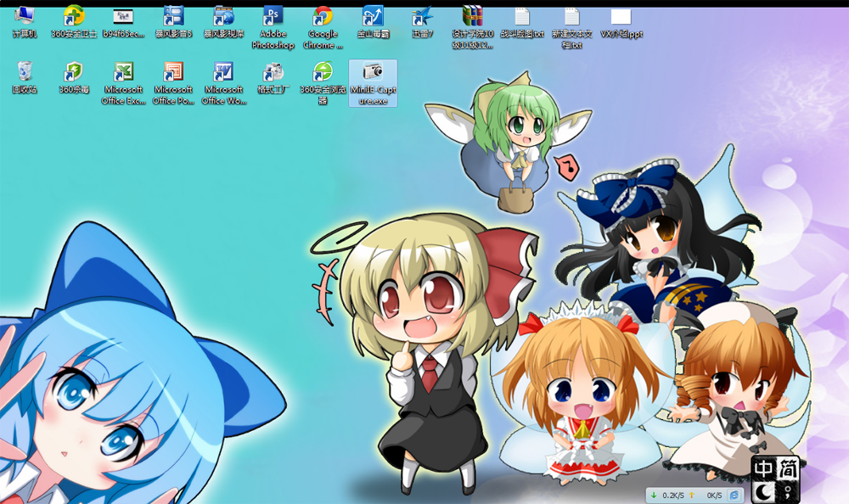Select the 暴风影音5 shortcut
This screenshot has width=849, height=504.
(x=173, y=23)
